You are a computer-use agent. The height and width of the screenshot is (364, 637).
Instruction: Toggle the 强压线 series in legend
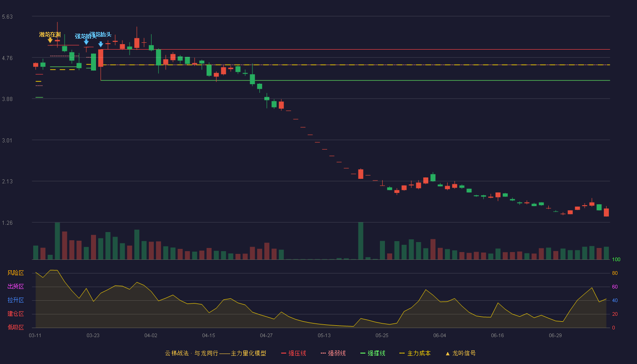(x=297, y=354)
